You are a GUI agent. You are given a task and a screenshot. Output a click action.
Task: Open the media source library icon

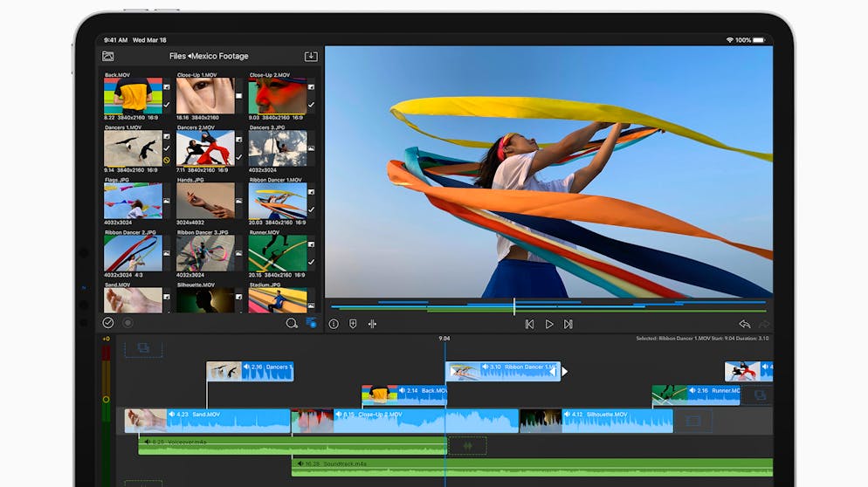coord(108,57)
